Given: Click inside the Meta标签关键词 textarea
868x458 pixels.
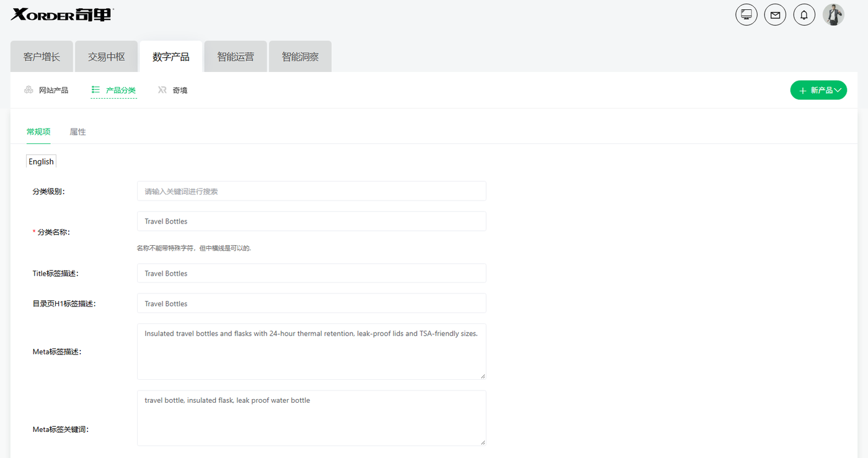Looking at the screenshot, I should [311, 418].
